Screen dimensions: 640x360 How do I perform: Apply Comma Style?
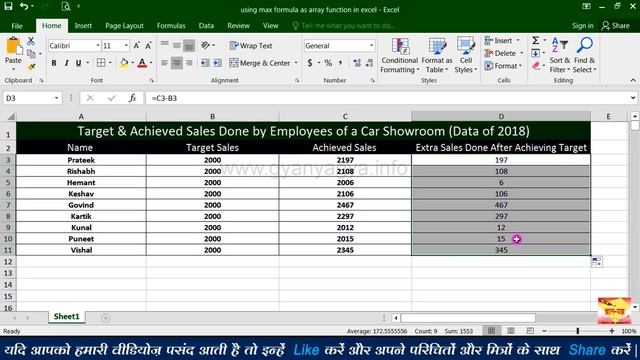pyautogui.click(x=340, y=63)
